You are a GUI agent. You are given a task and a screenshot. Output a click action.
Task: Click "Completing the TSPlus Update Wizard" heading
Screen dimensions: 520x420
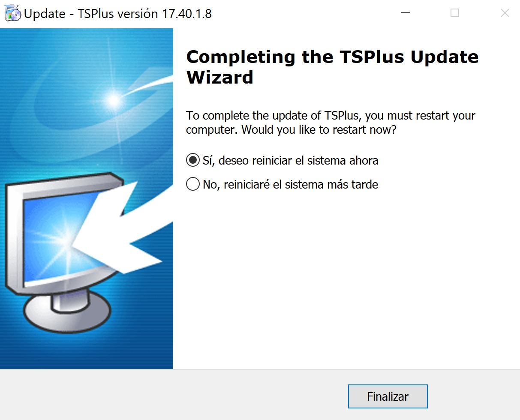332,67
